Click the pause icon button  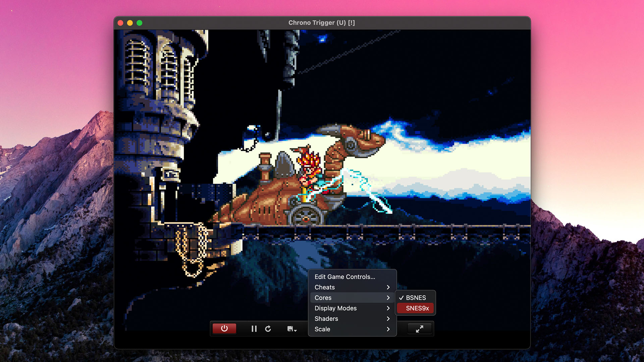tap(255, 328)
